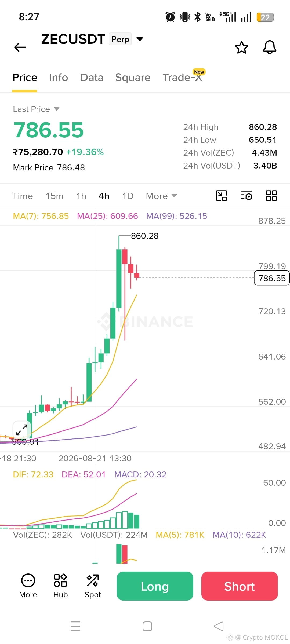Open price alerts via bell icon
The height and width of the screenshot is (644, 290).
[x=270, y=47]
